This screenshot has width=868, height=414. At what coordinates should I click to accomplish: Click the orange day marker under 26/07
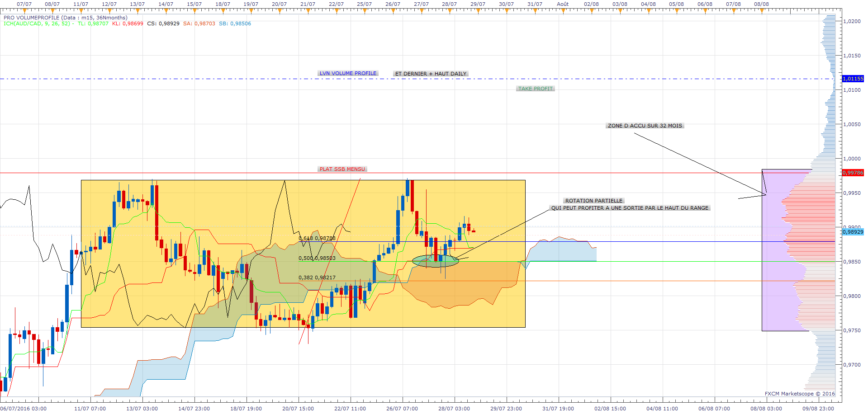pyautogui.click(x=393, y=9)
